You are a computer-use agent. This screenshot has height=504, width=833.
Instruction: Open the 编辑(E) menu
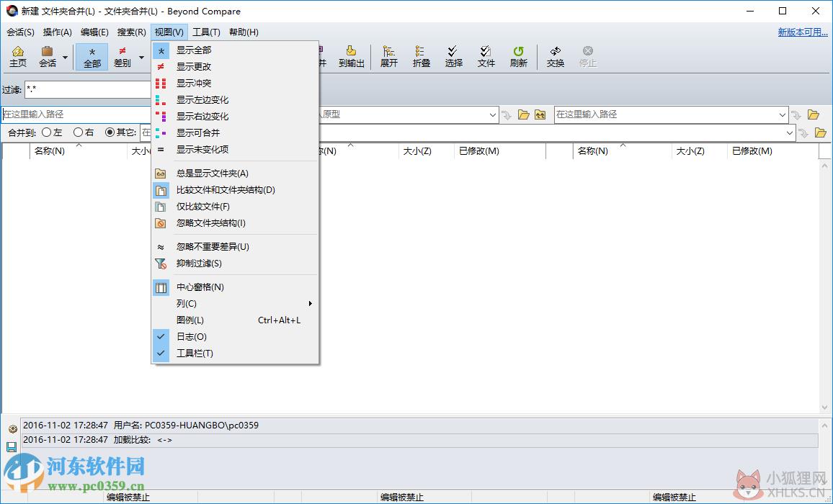pos(94,32)
